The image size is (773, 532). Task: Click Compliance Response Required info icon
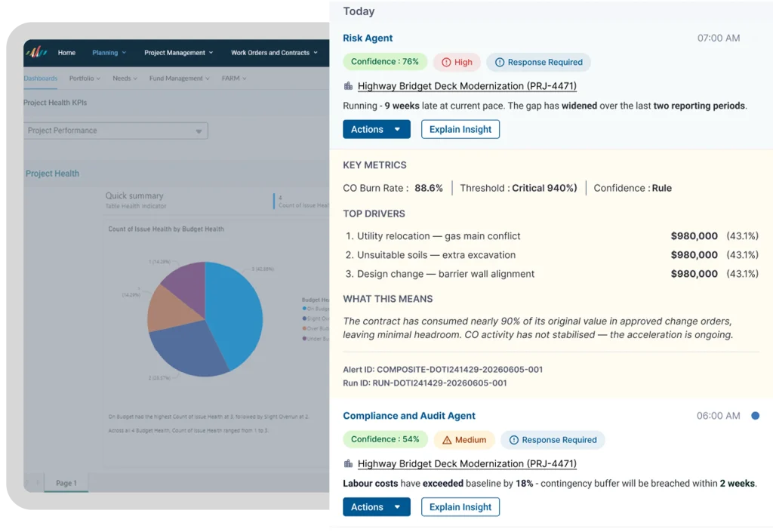[513, 440]
